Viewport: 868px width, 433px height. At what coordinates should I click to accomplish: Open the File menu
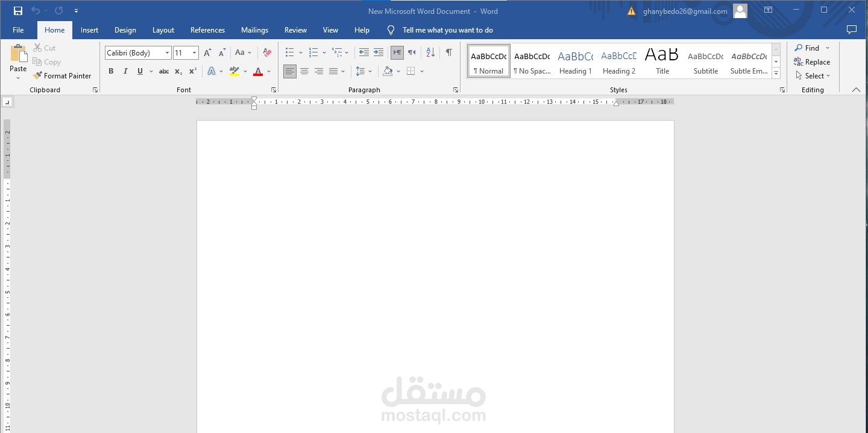18,30
